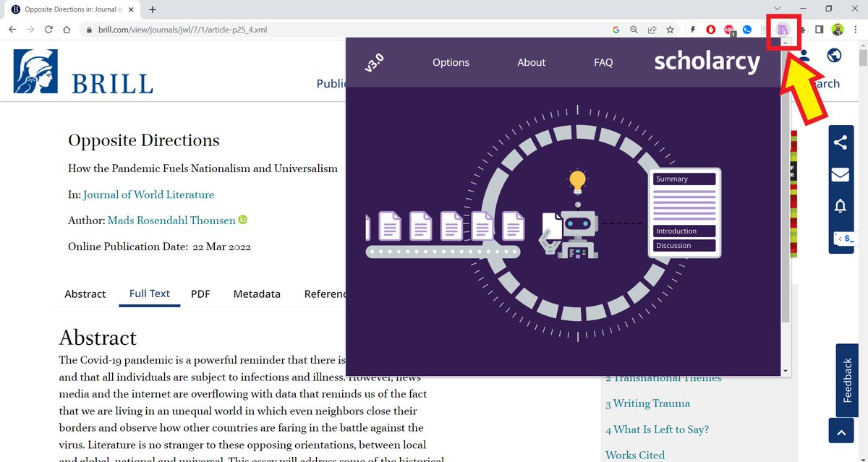The image size is (868, 462).
Task: Share this page via address bar icon
Action: 652,30
